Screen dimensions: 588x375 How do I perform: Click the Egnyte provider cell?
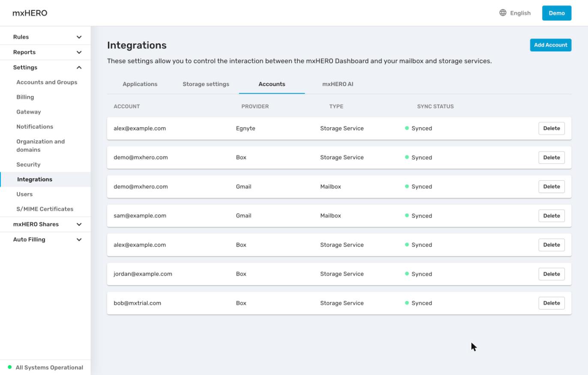[x=246, y=128]
